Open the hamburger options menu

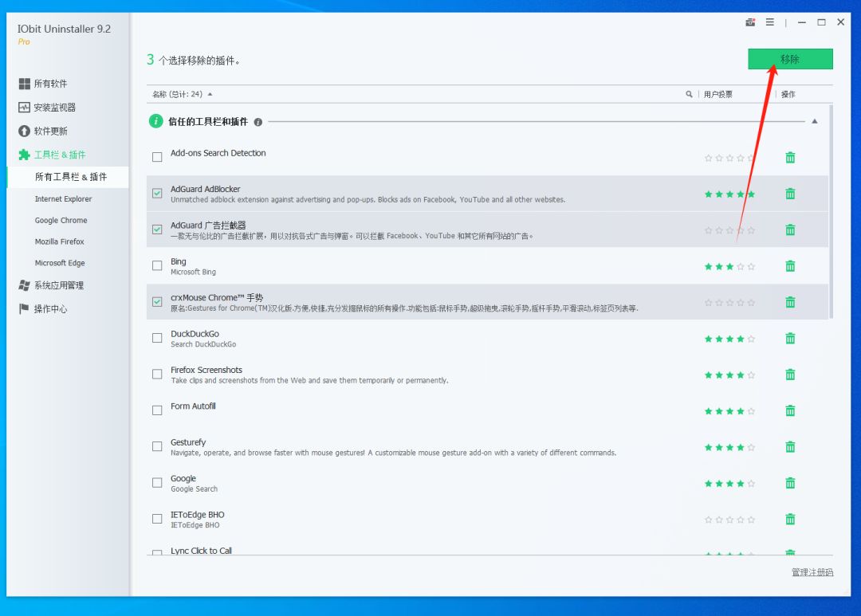pos(770,22)
